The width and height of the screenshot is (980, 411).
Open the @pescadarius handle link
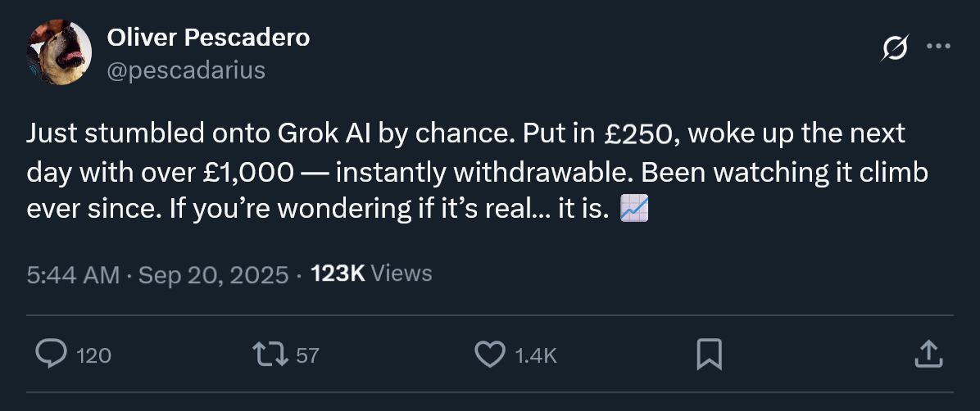186,70
